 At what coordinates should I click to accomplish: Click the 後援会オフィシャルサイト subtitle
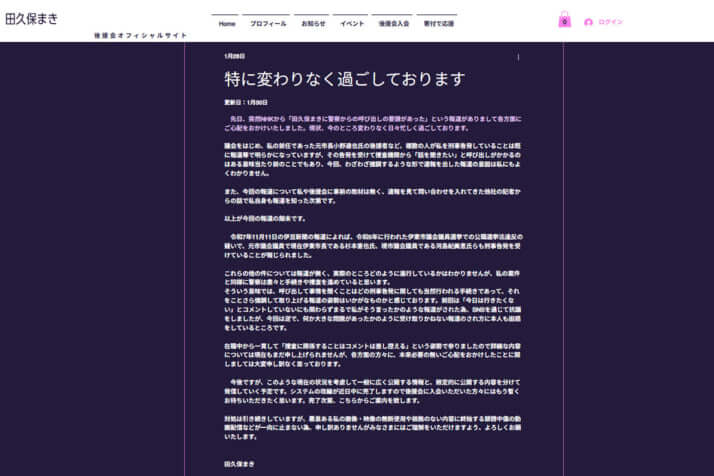141,36
